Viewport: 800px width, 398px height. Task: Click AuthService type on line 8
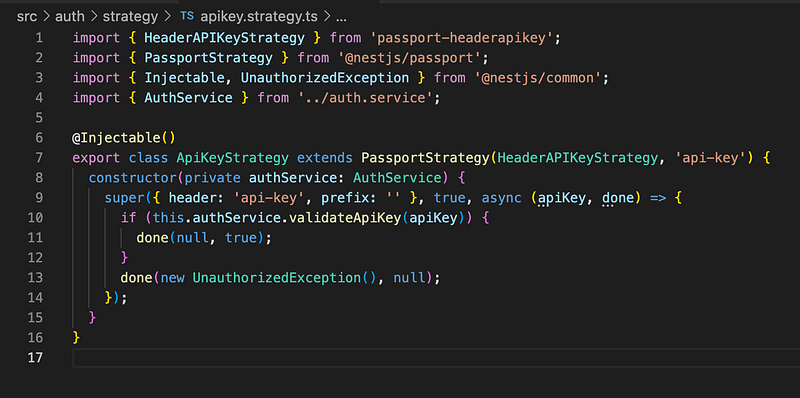tap(397, 178)
